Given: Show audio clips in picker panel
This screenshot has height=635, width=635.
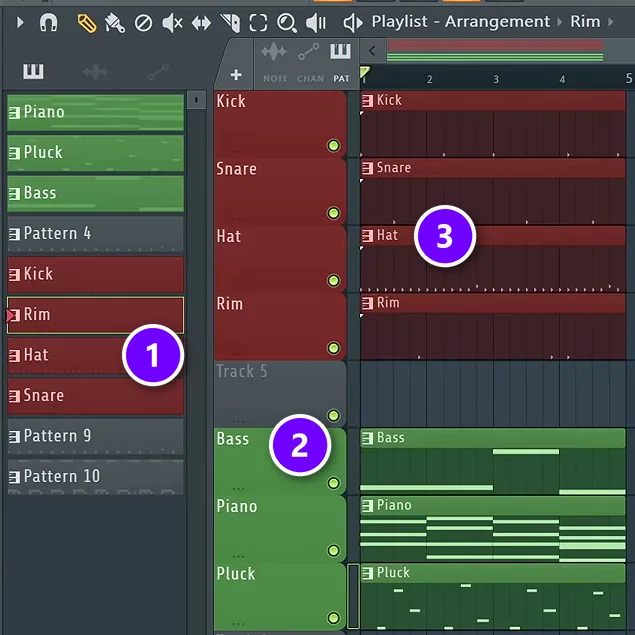Looking at the screenshot, I should pos(95,72).
